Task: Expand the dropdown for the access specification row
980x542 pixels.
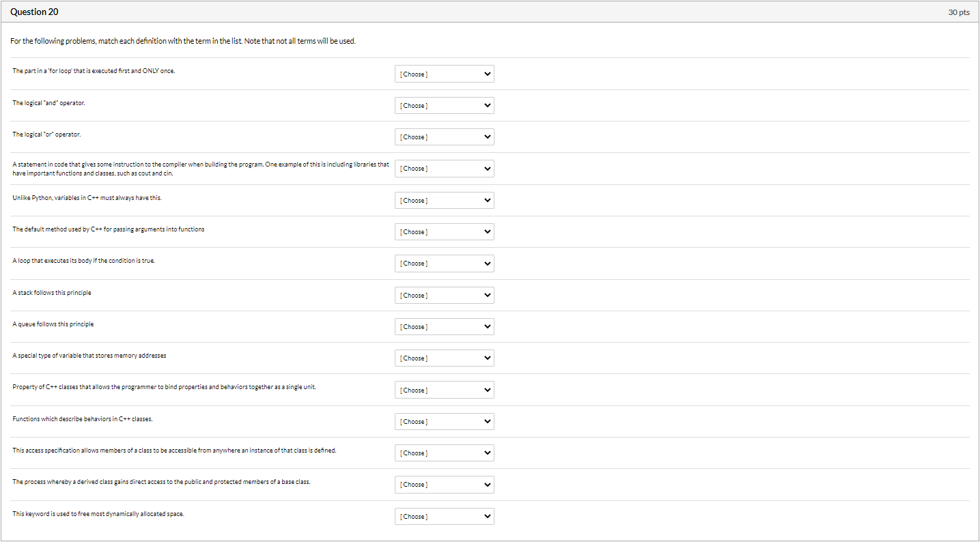Action: [445, 453]
